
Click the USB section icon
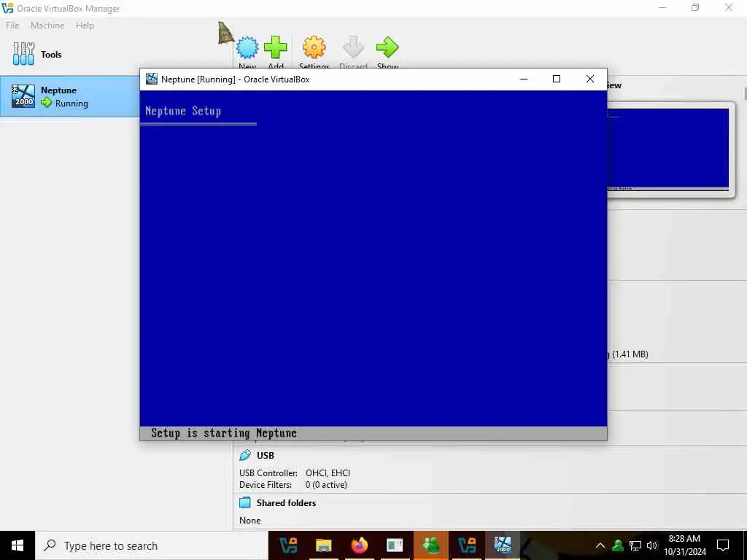(x=245, y=455)
